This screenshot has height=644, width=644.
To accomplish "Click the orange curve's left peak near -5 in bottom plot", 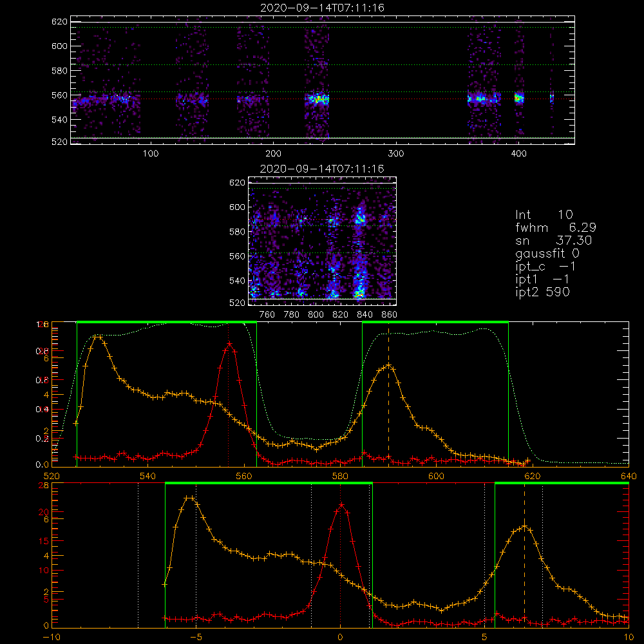I will pos(189,498).
